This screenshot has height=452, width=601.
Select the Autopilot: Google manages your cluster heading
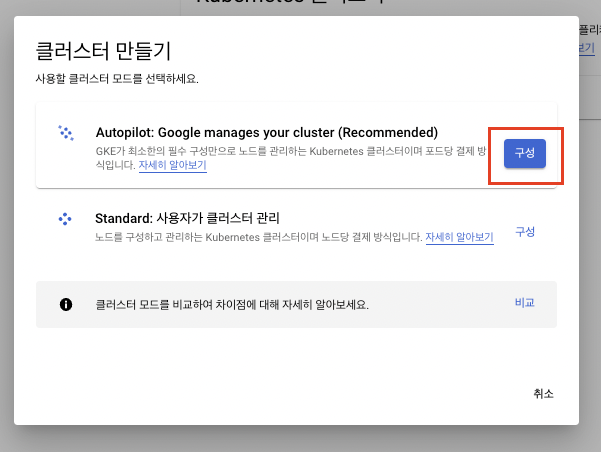(266, 132)
